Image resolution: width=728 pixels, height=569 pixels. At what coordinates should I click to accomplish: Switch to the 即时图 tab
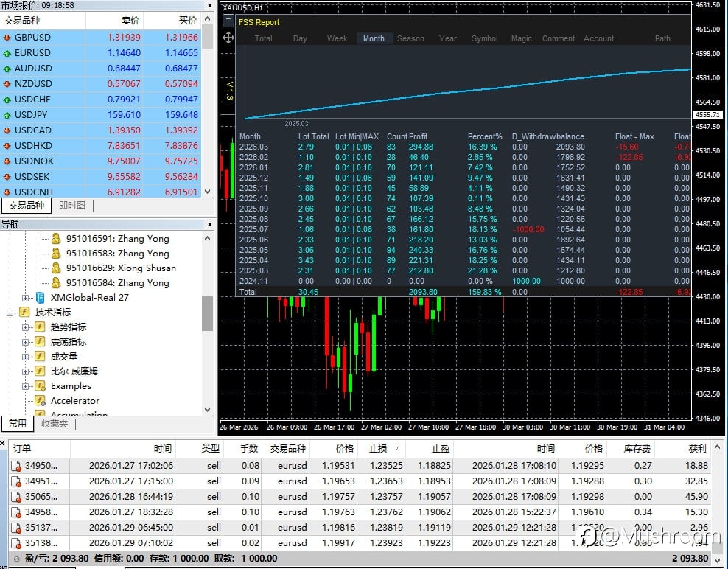coord(72,206)
